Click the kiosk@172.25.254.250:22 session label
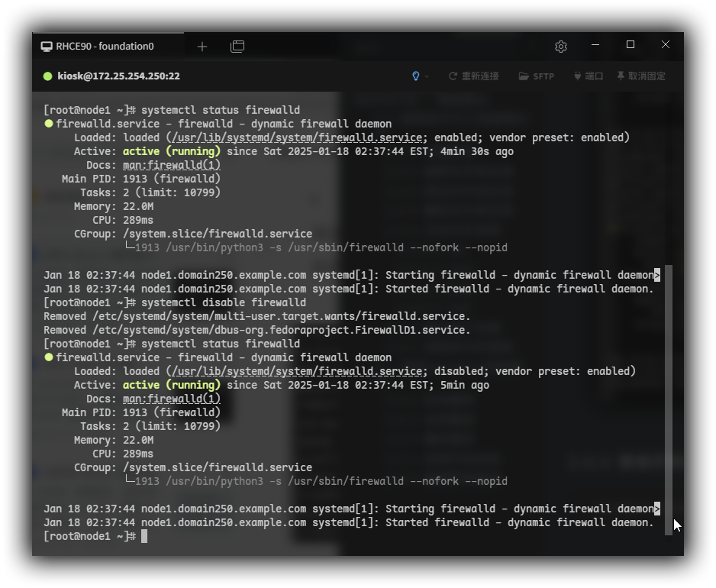Screen dimensions: 716x588 click(x=118, y=76)
